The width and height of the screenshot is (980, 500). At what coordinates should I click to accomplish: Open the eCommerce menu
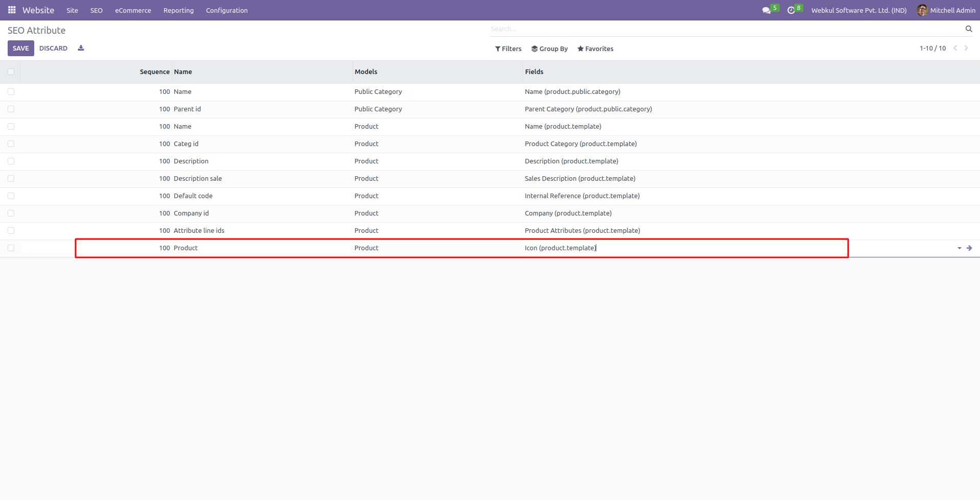[133, 10]
